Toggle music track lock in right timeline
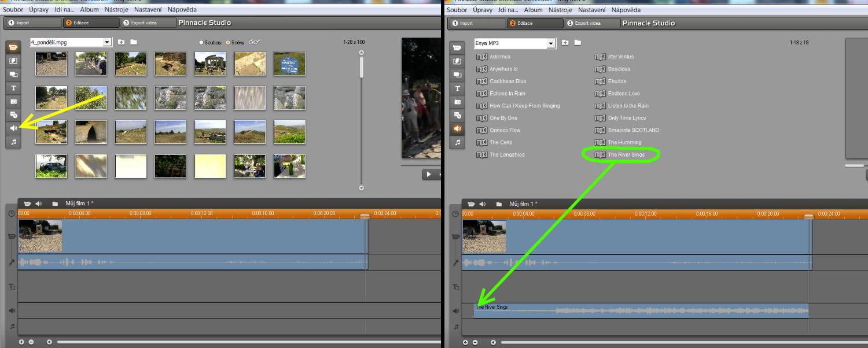 pyautogui.click(x=455, y=327)
